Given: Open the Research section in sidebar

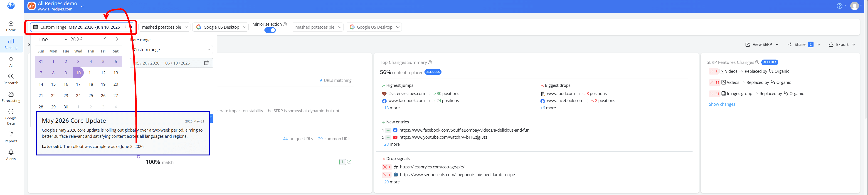Looking at the screenshot, I should pyautogui.click(x=11, y=79).
